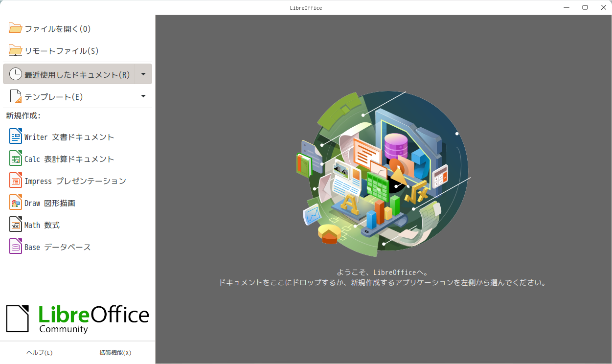Image resolution: width=612 pixels, height=364 pixels.
Task: Show 最近使用したドキュメント(R) list
Action: pyautogui.click(x=69, y=74)
